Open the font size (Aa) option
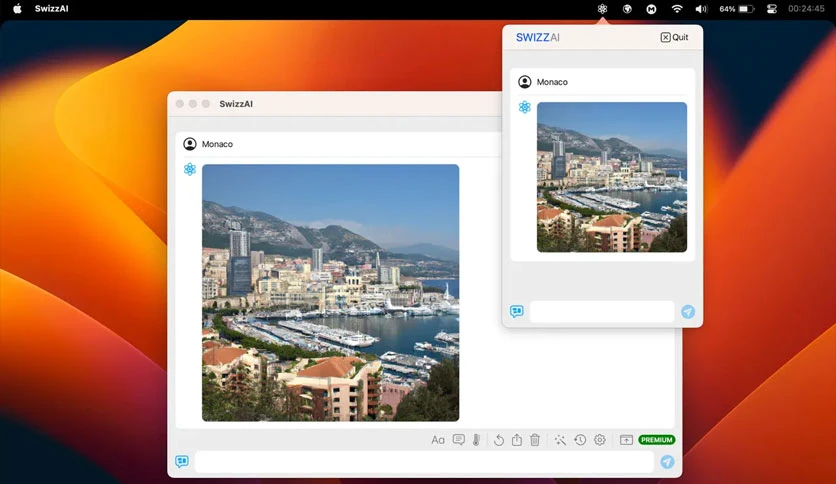The image size is (836, 484). 438,440
